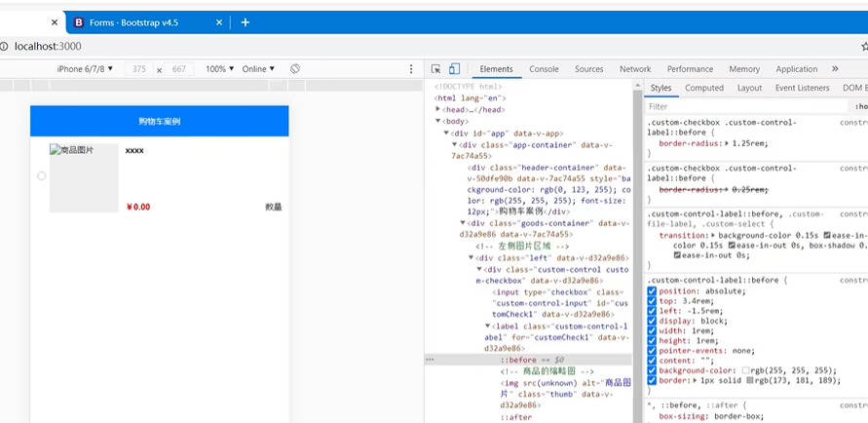Screen dimensions: 868x423
Task: Open the Event Listeners sidebar tab
Action: 802,88
